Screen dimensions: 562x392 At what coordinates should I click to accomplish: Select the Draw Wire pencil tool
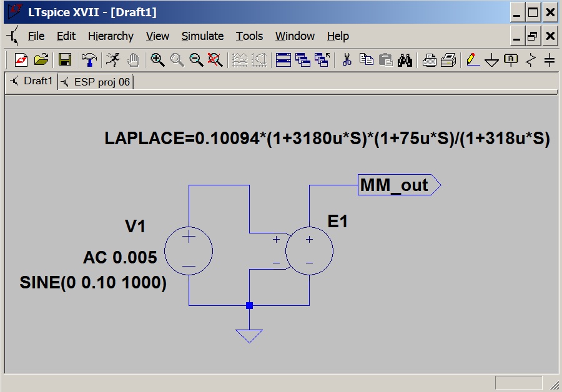coord(473,59)
